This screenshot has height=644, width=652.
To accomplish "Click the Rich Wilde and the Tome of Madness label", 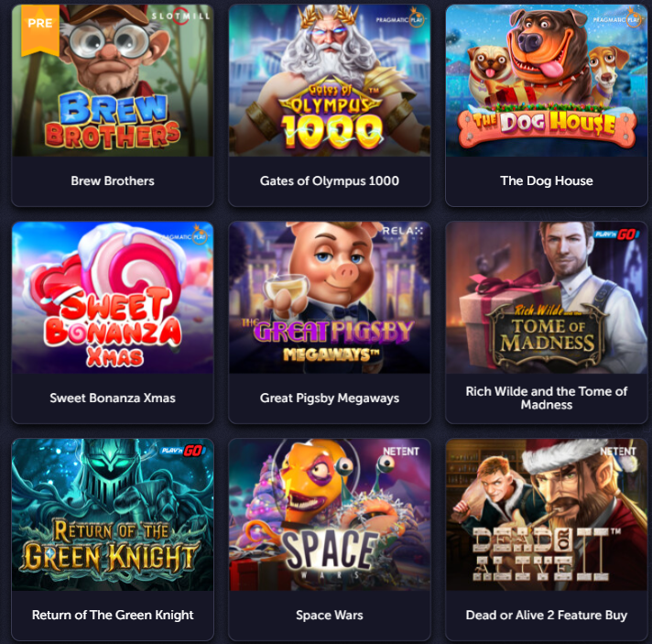I will [547, 398].
